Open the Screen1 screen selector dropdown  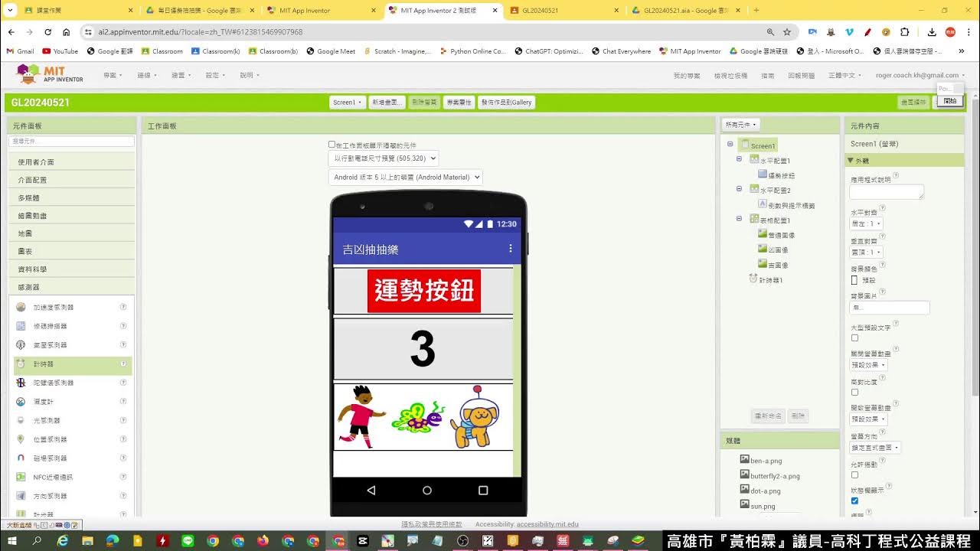[x=347, y=102]
